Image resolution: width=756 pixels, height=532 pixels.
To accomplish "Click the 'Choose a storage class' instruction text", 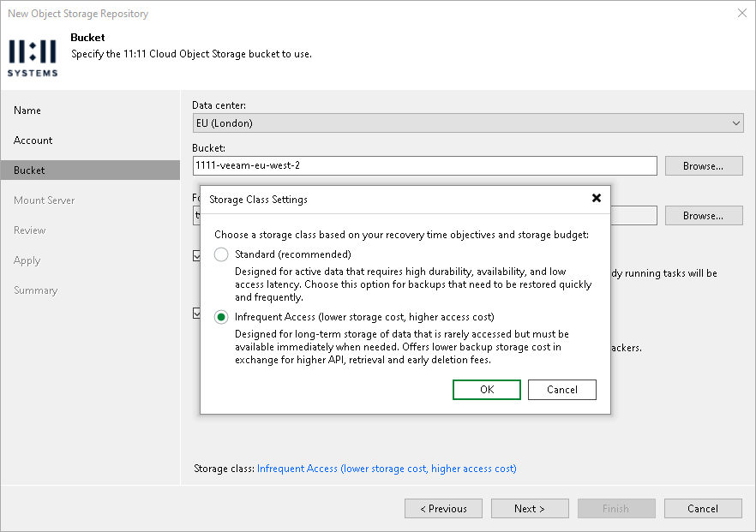I will (401, 235).
